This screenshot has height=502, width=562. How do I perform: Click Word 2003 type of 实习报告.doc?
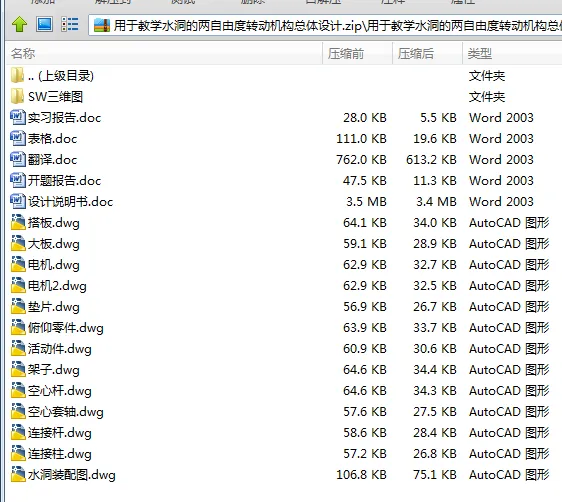pyautogui.click(x=501, y=118)
